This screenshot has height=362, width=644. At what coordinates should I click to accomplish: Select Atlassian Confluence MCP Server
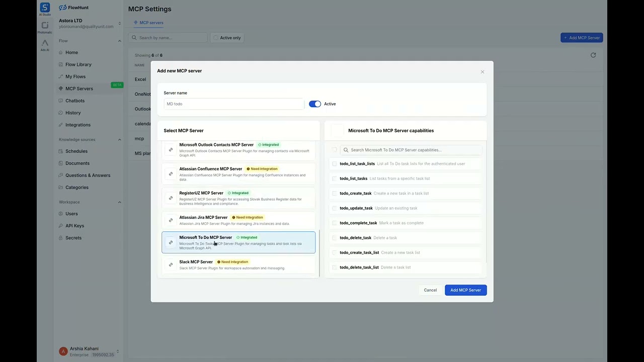[238, 173]
